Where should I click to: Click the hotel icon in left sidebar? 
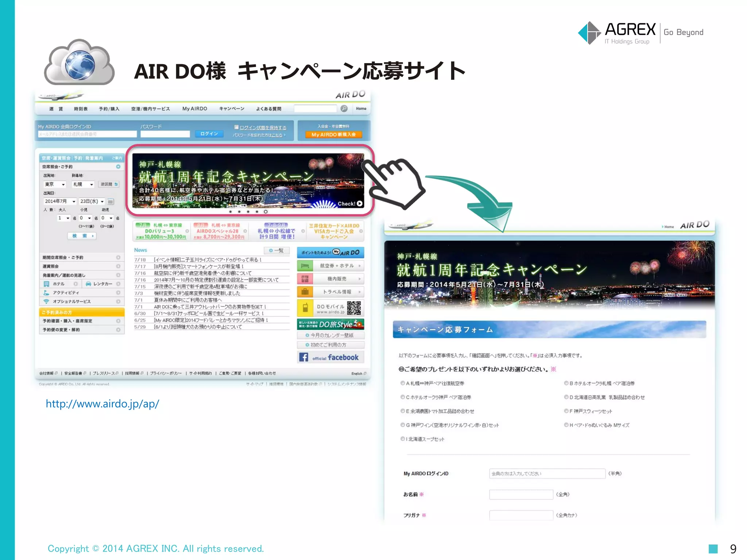coord(46,284)
